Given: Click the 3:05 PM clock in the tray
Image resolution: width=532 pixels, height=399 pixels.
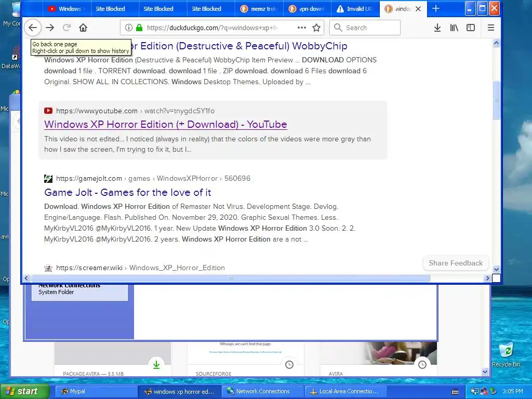Looking at the screenshot, I should click(x=513, y=392).
